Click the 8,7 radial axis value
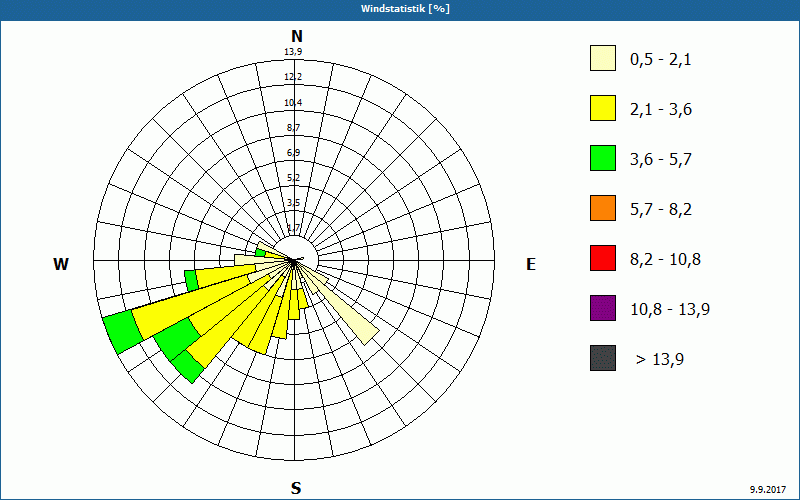 point(293,128)
